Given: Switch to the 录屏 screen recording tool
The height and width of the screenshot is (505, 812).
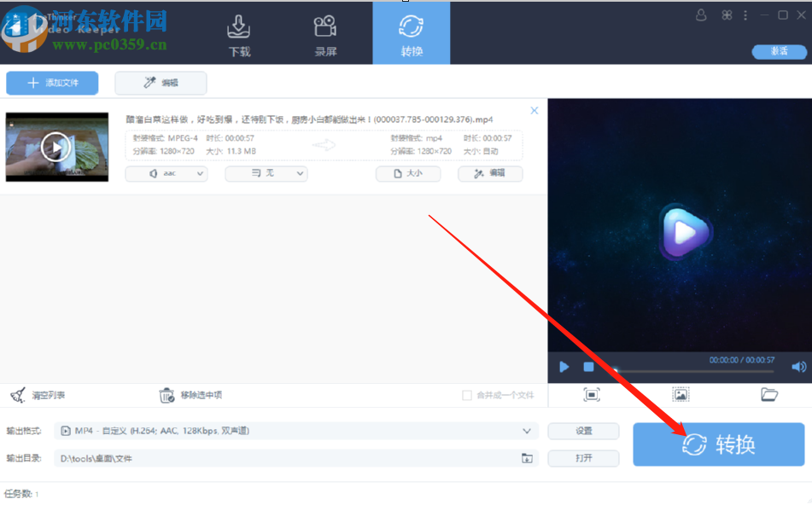Looking at the screenshot, I should (325, 32).
